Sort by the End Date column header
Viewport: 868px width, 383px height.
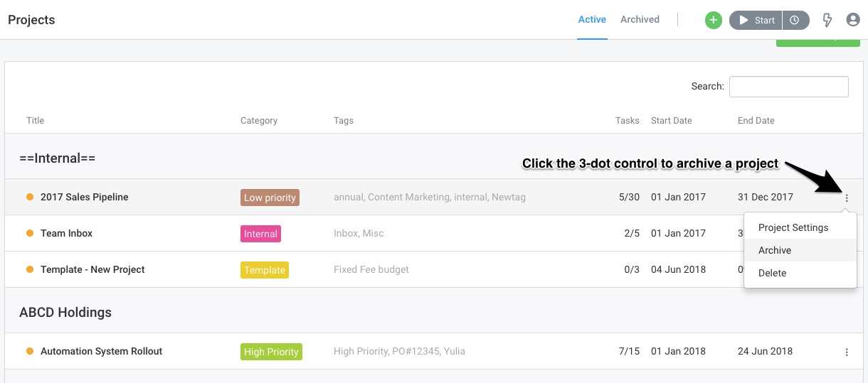click(756, 121)
